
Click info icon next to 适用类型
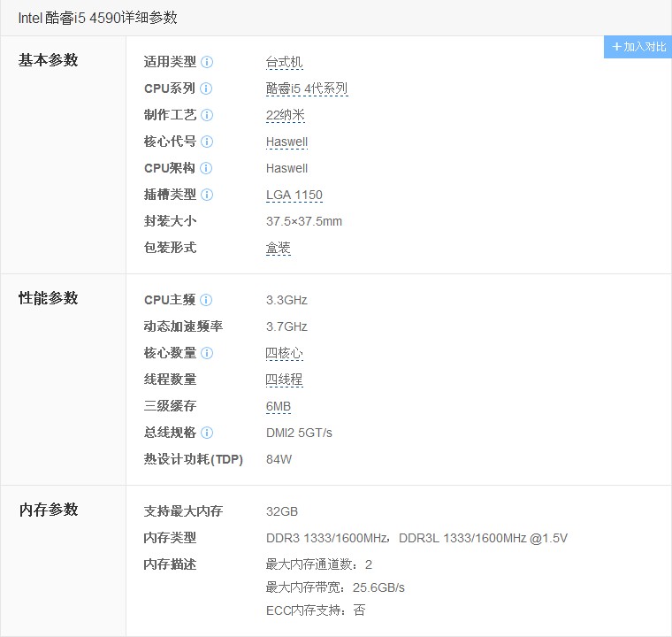click(x=207, y=62)
